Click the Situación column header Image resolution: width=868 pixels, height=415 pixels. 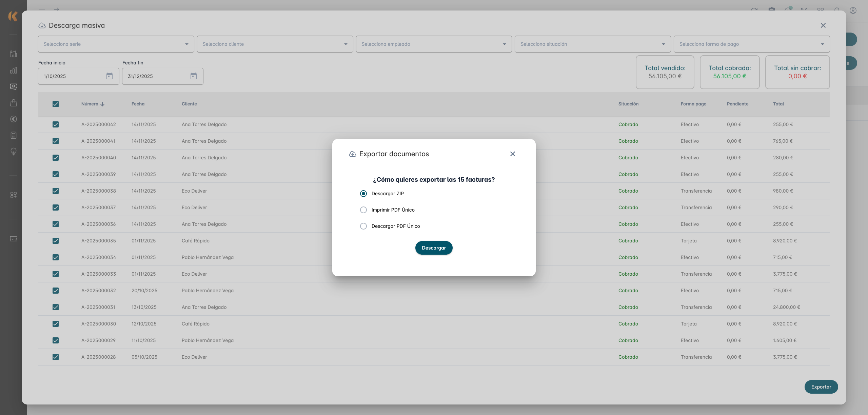tap(628, 104)
